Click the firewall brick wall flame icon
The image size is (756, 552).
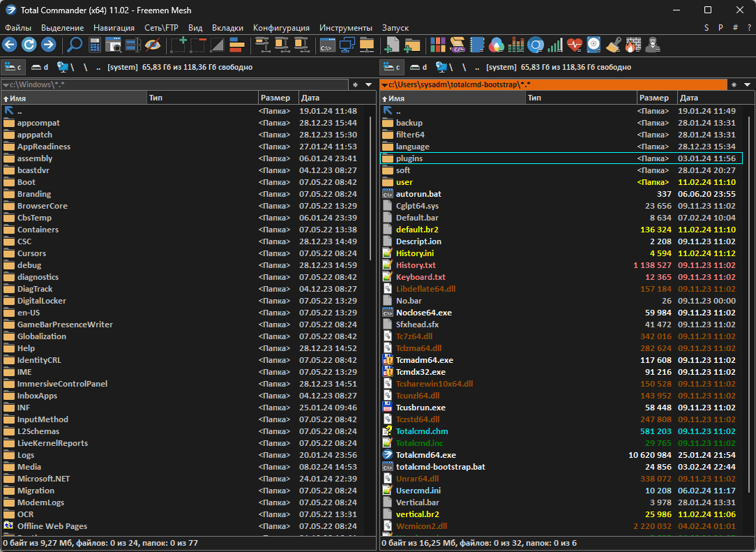(632, 45)
